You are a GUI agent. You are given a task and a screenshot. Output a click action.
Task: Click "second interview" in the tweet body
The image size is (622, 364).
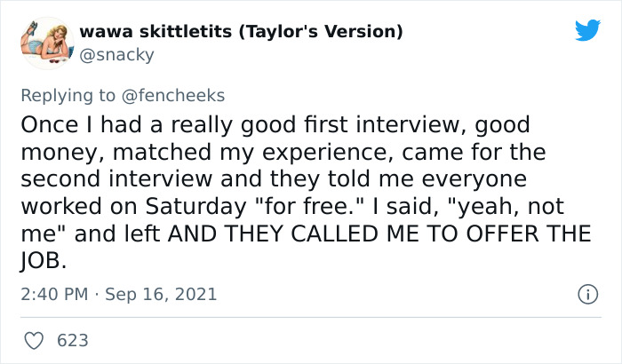coord(116,178)
